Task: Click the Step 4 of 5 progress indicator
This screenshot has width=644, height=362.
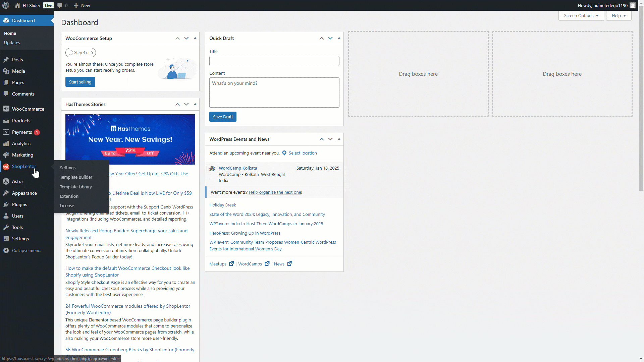Action: point(80,53)
